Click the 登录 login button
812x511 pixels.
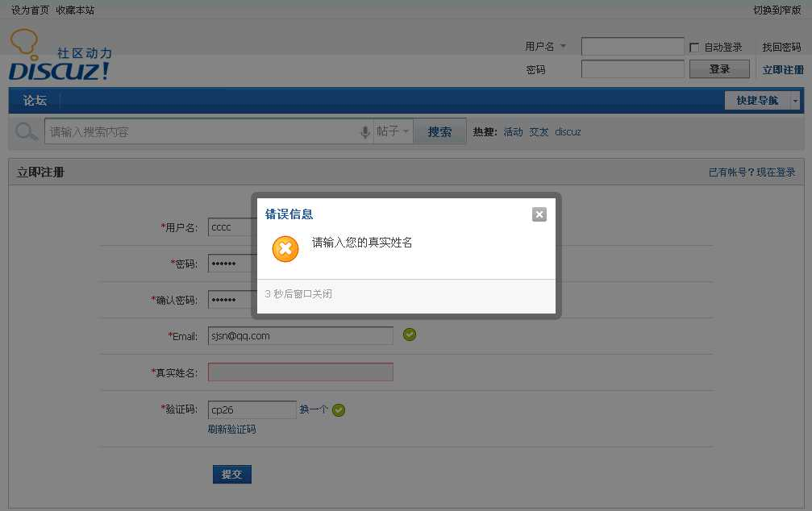pos(719,69)
